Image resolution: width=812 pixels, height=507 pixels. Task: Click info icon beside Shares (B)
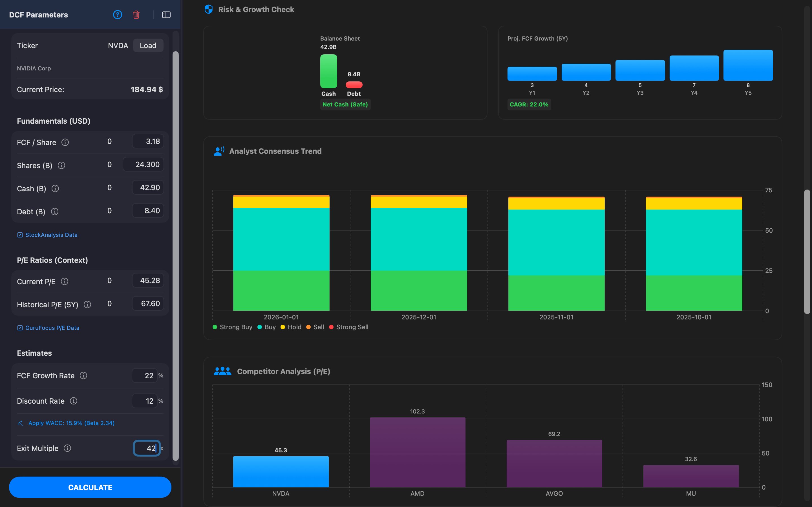pos(61,165)
